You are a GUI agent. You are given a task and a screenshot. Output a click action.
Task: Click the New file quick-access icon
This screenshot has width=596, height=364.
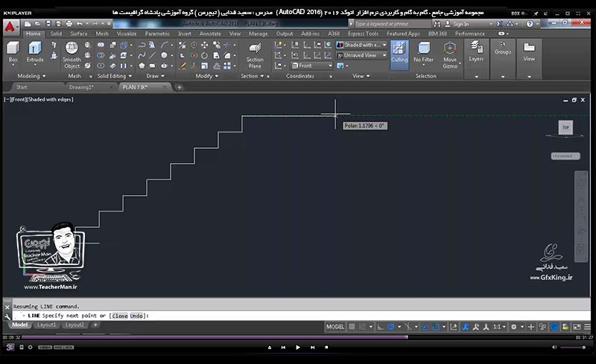pyautogui.click(x=28, y=24)
